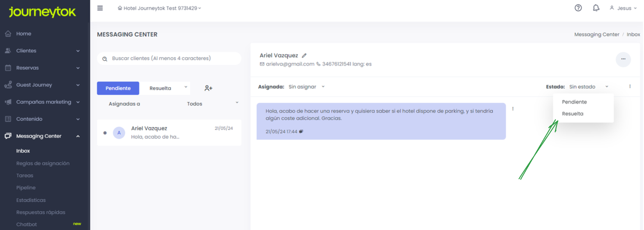
Task: Open the notifications bell
Action: 596,8
